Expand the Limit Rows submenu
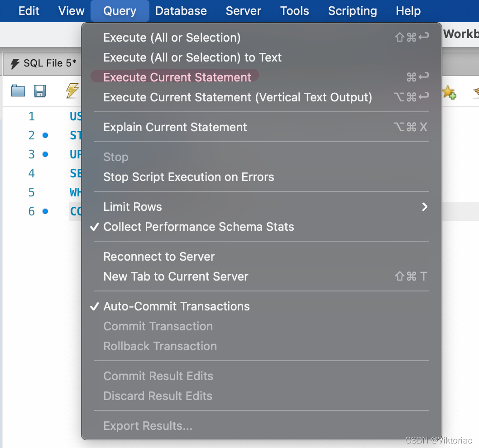 (x=262, y=207)
